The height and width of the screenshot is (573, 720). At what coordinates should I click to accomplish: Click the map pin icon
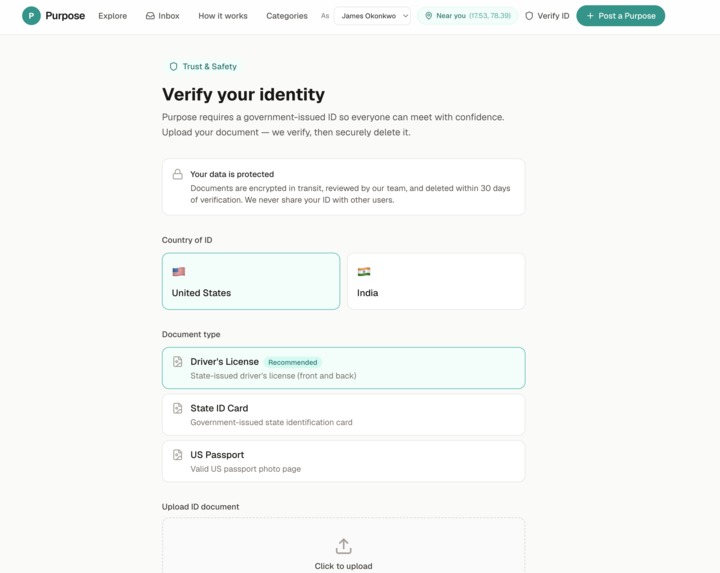click(x=428, y=16)
